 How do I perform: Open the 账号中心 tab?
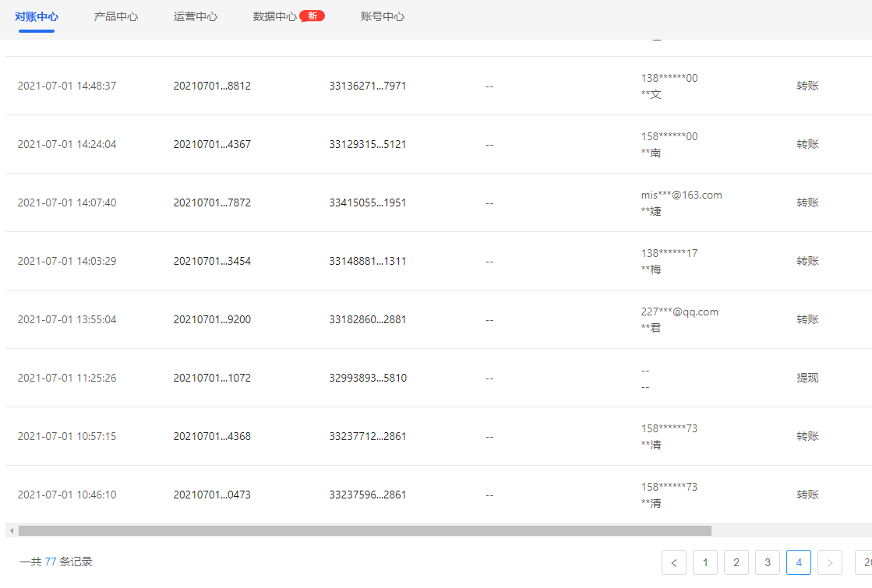[383, 16]
